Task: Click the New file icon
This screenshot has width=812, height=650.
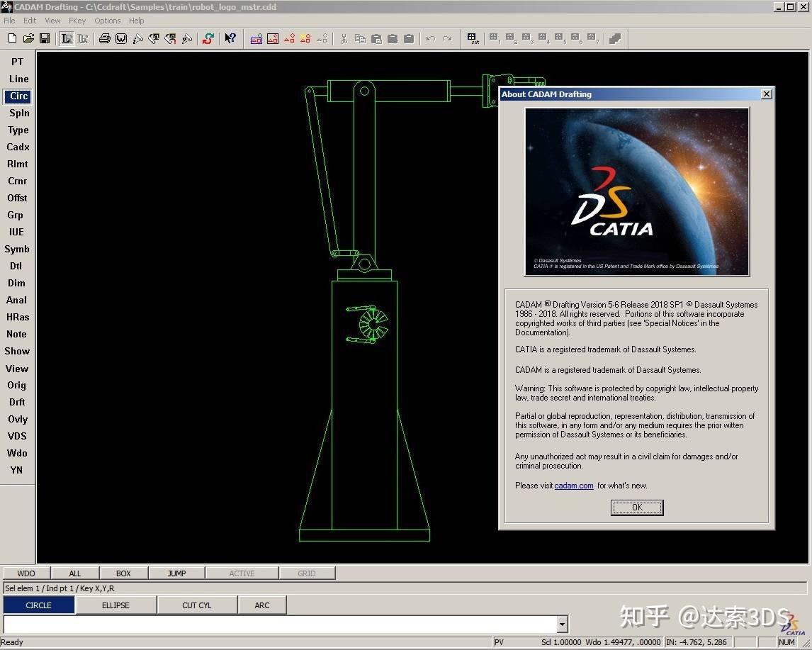Action: (12, 38)
